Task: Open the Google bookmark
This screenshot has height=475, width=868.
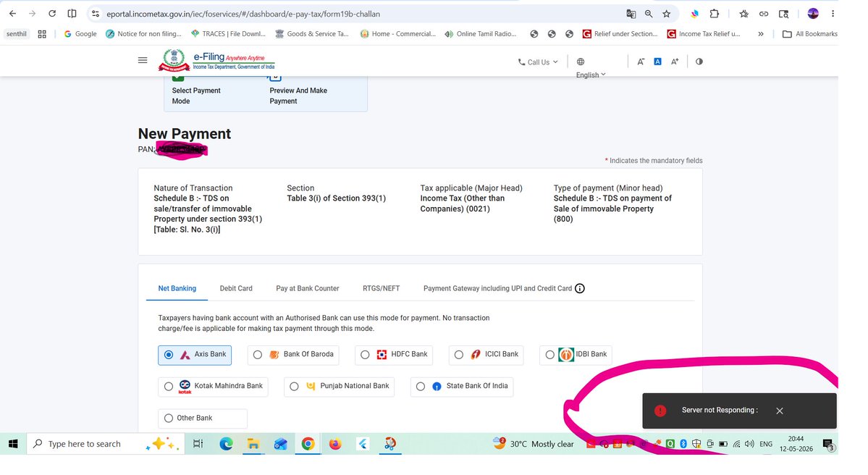Action: coord(80,34)
